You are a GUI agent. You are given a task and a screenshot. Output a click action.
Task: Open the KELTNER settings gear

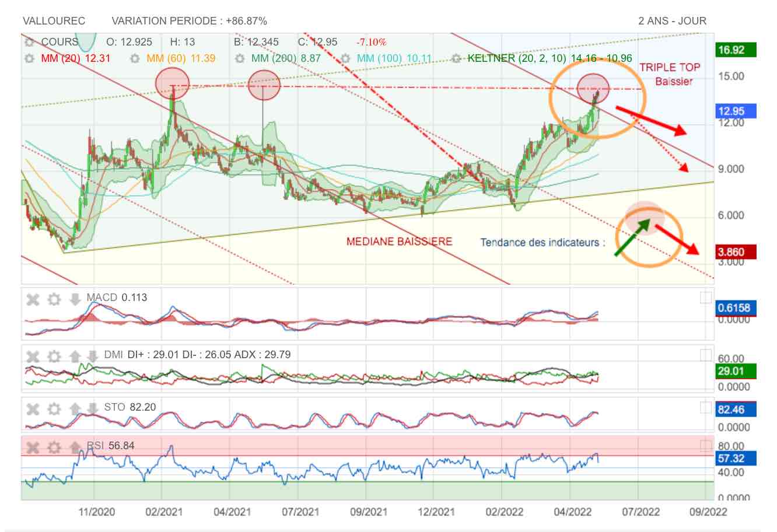coord(456,58)
